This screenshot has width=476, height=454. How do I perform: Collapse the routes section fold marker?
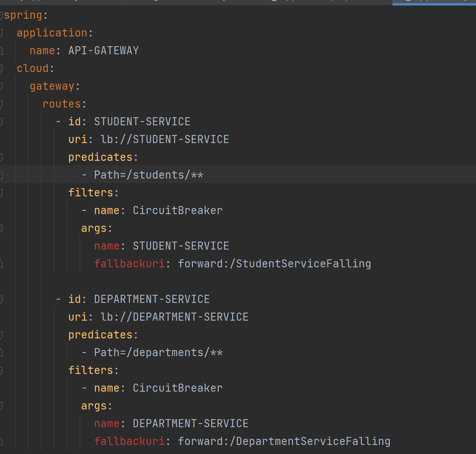pyautogui.click(x=1, y=104)
